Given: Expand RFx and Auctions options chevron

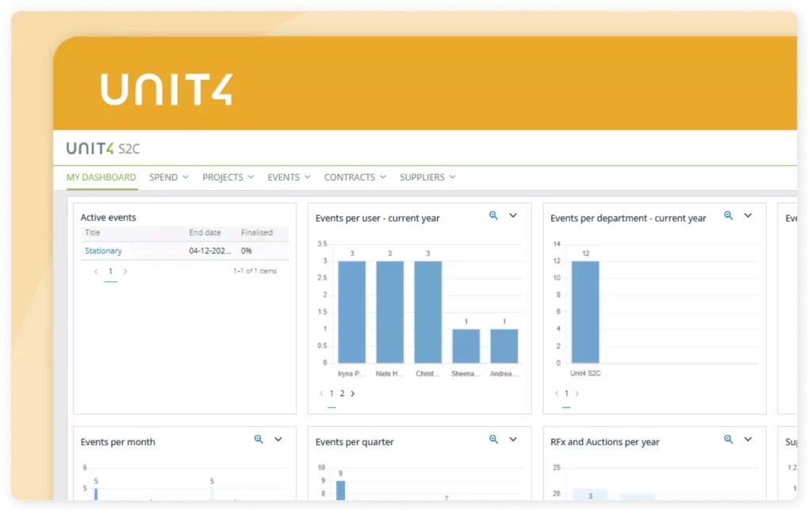Looking at the screenshot, I should click(748, 440).
